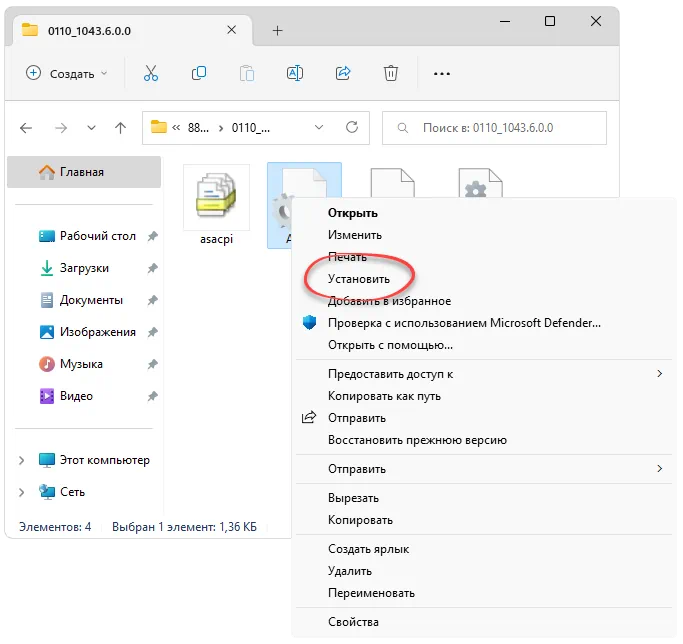Go back with the left arrow
Viewport: 683px width, 644px height.
point(26,128)
